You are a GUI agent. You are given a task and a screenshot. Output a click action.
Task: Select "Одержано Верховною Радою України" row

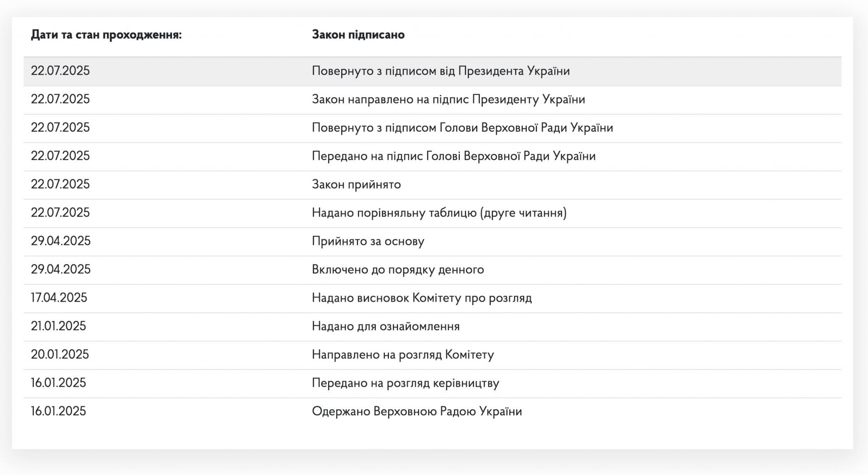(x=417, y=411)
